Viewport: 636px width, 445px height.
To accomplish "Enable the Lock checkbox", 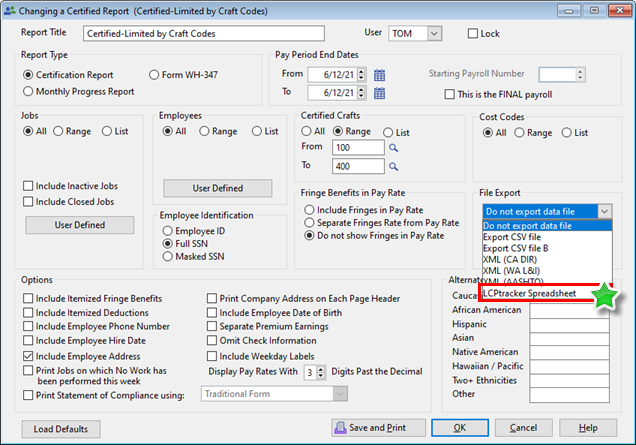I will pos(474,34).
